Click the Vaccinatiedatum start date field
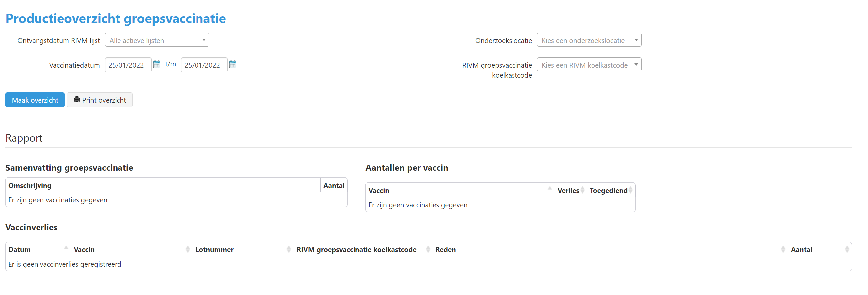Viewport: 868px width, 295px height. coord(128,65)
